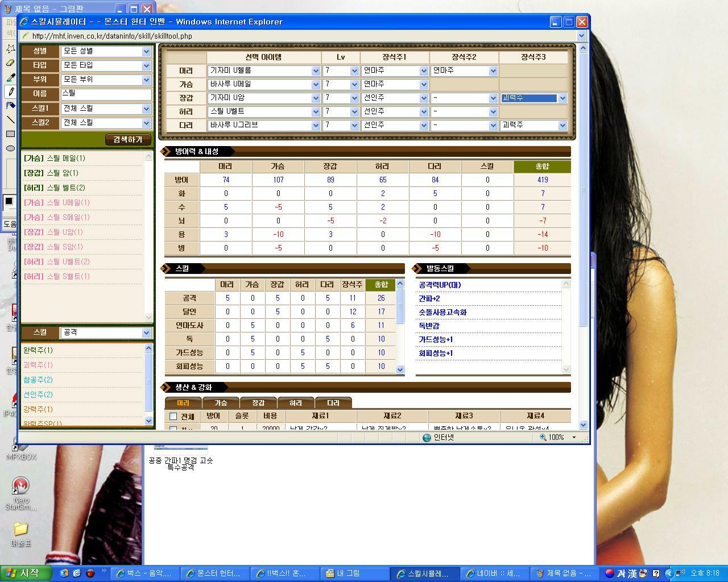Select the Line tool in Paint
Screen dimensions: 728x582
10,119
